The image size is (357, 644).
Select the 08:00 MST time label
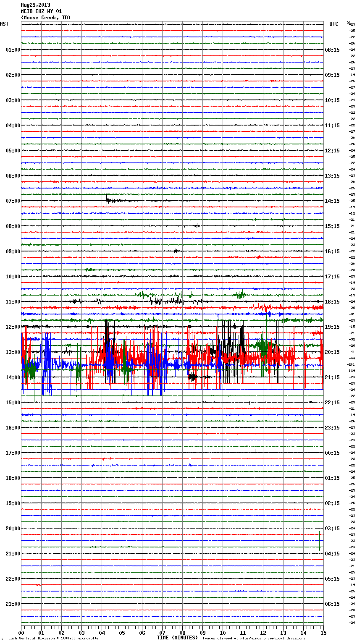point(13,226)
